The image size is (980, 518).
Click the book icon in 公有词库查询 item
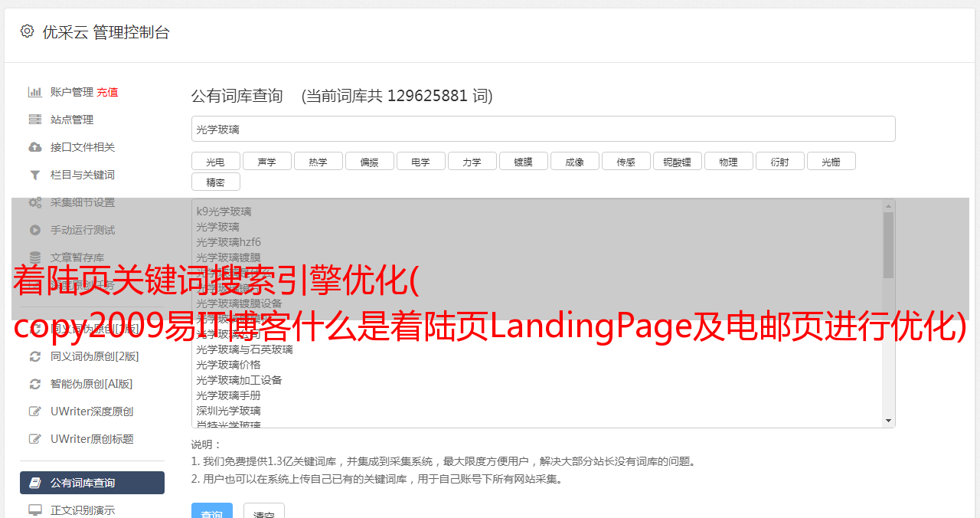(34, 483)
